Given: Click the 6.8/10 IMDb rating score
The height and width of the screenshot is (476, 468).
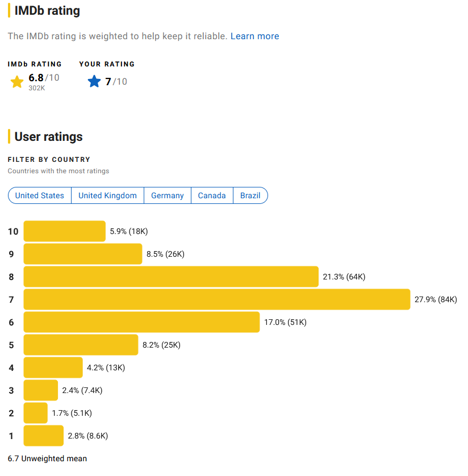Looking at the screenshot, I should (44, 78).
